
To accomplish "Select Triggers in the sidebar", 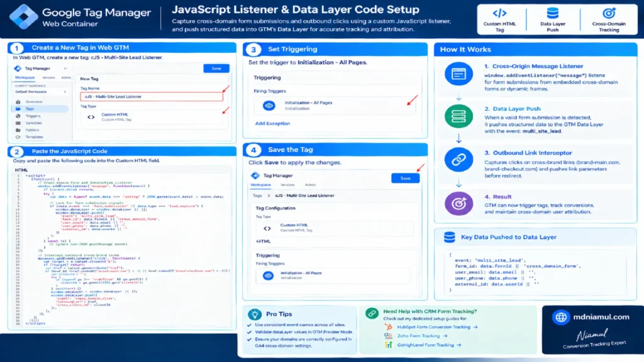I will click(x=33, y=116).
